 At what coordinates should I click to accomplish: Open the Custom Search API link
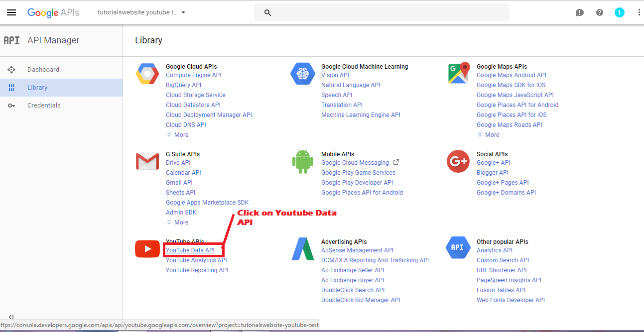[x=503, y=260]
